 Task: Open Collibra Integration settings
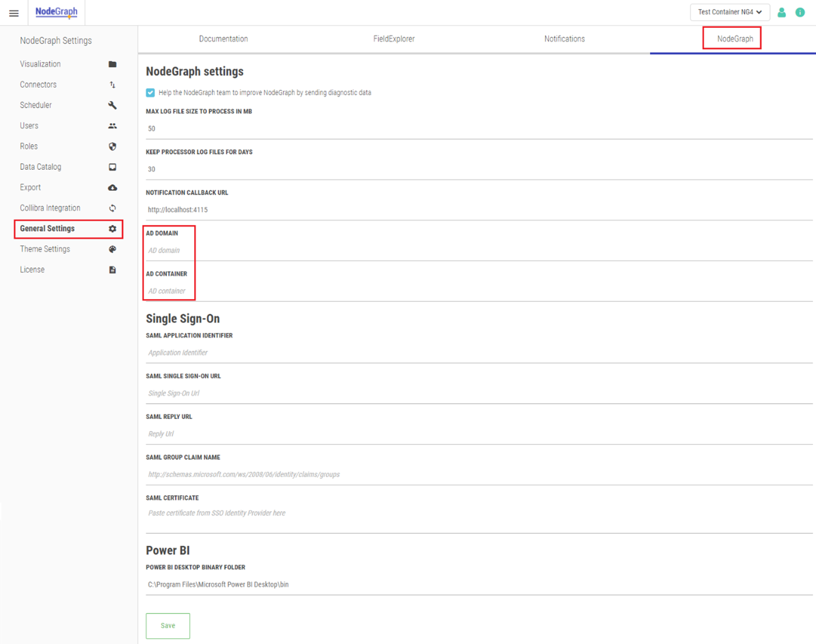tap(50, 208)
